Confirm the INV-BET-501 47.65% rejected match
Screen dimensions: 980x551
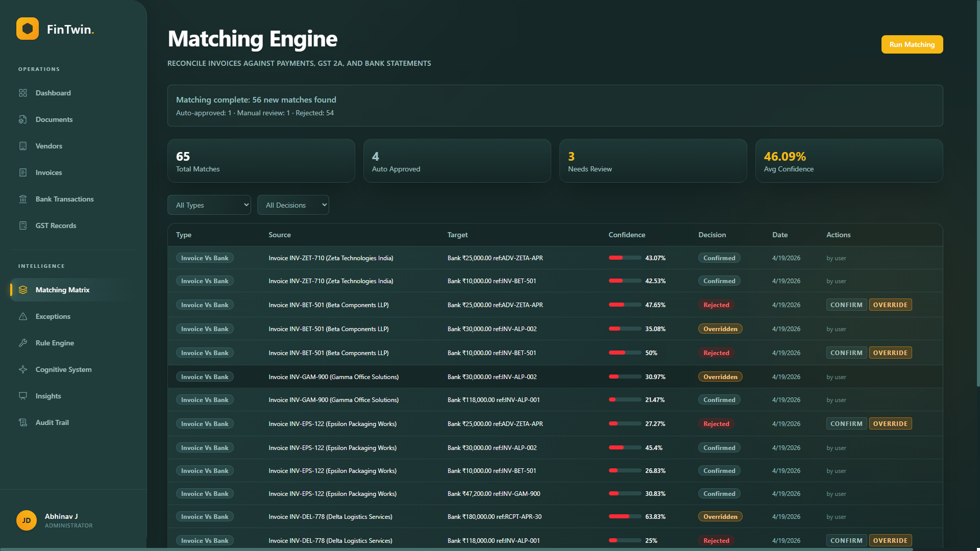point(846,305)
